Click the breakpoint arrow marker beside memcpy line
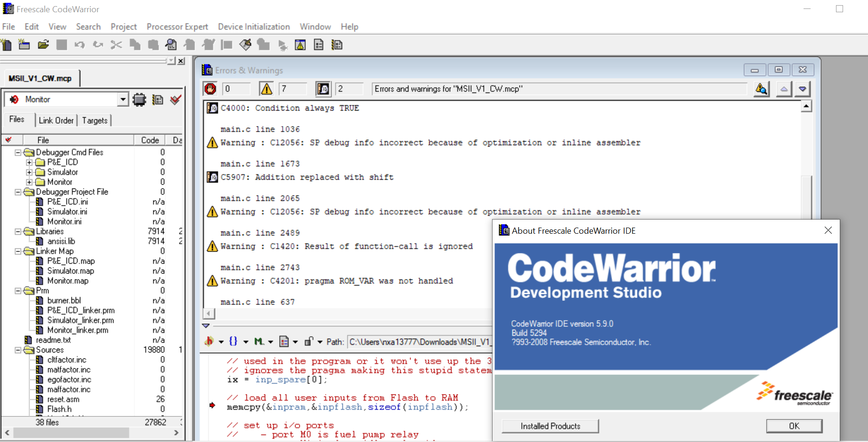Viewport: 868px width, 442px height. (x=212, y=405)
